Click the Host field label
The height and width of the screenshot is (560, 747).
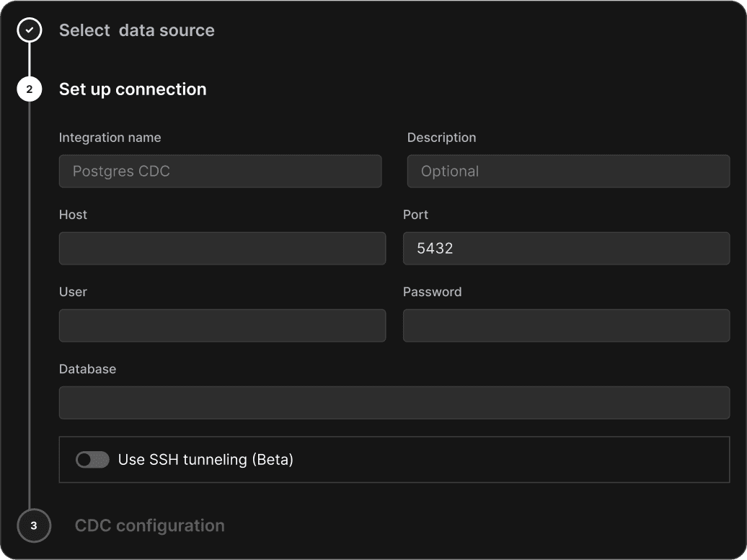click(x=73, y=215)
